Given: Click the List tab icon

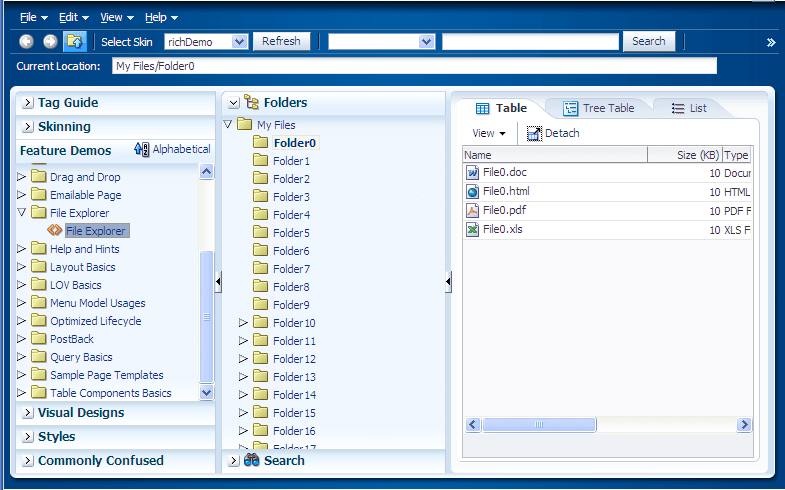Looking at the screenshot, I should point(678,109).
